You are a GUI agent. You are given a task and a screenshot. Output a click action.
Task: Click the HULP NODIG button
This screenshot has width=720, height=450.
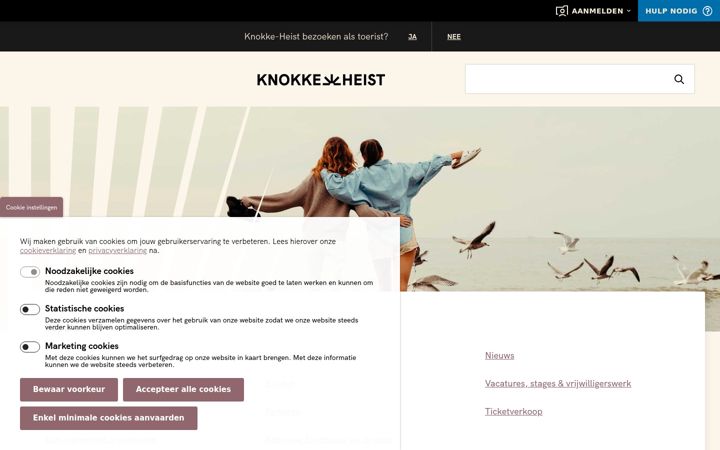pyautogui.click(x=679, y=11)
